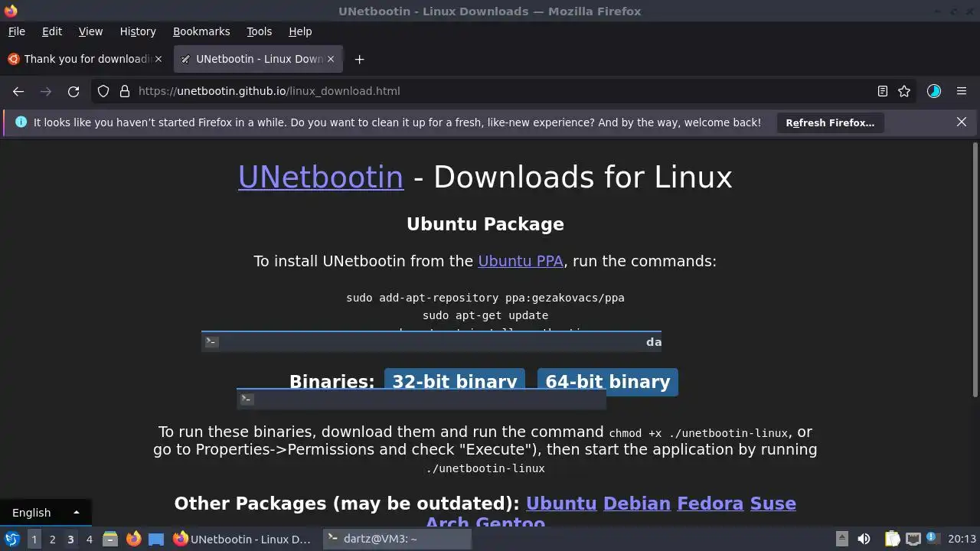The height and width of the screenshot is (551, 980).
Task: Open the tracking protection shield icon
Action: pos(103,91)
